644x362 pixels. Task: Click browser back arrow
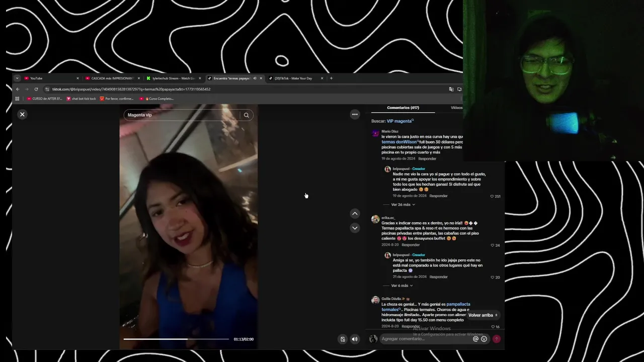click(x=18, y=89)
